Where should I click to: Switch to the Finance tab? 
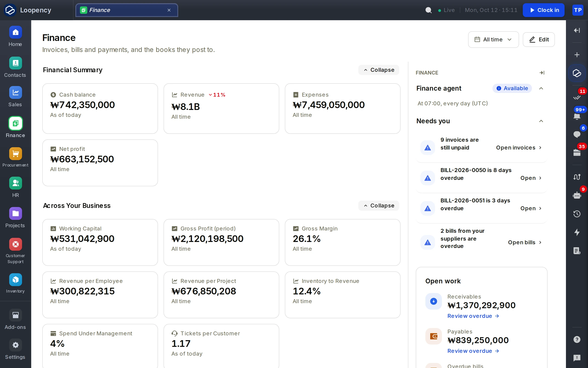[127, 10]
